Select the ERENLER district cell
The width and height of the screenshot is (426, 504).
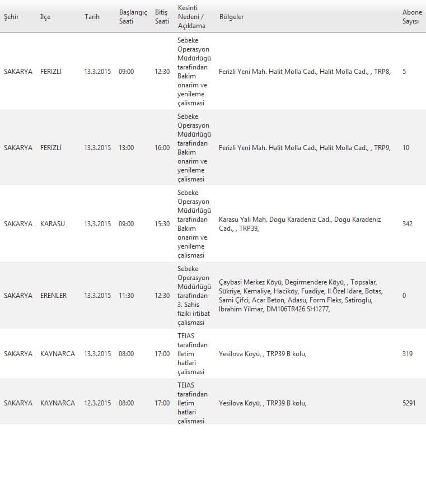(53, 296)
